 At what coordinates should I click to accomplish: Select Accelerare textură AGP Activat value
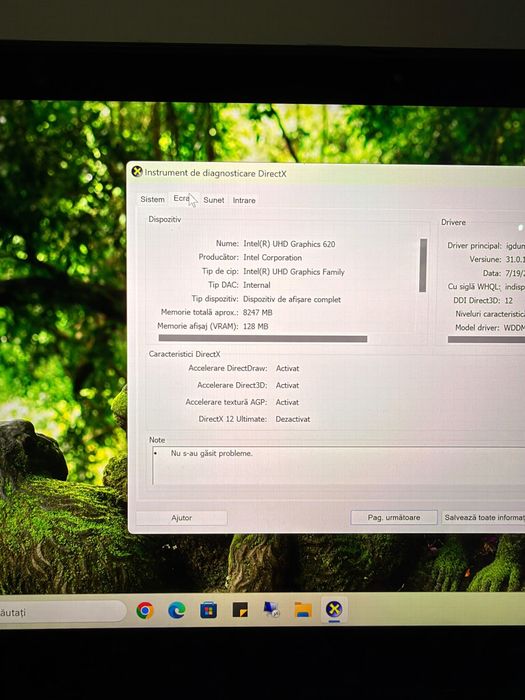(287, 402)
